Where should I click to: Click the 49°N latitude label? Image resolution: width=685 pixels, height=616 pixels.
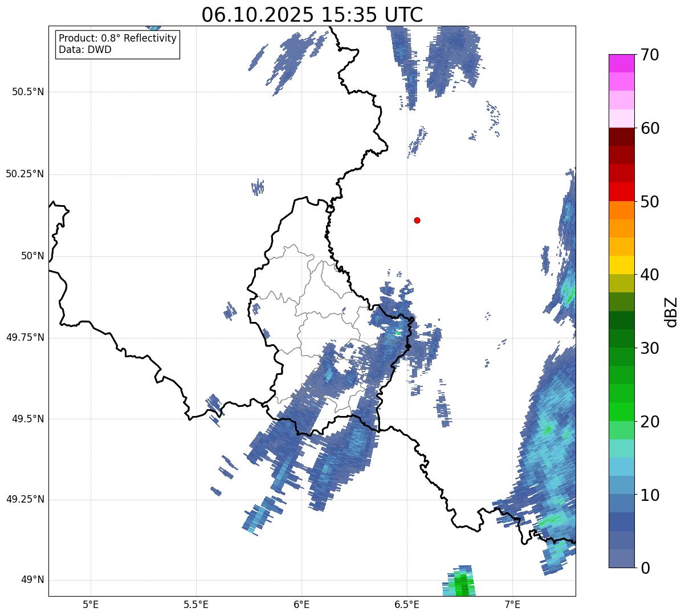[32, 580]
